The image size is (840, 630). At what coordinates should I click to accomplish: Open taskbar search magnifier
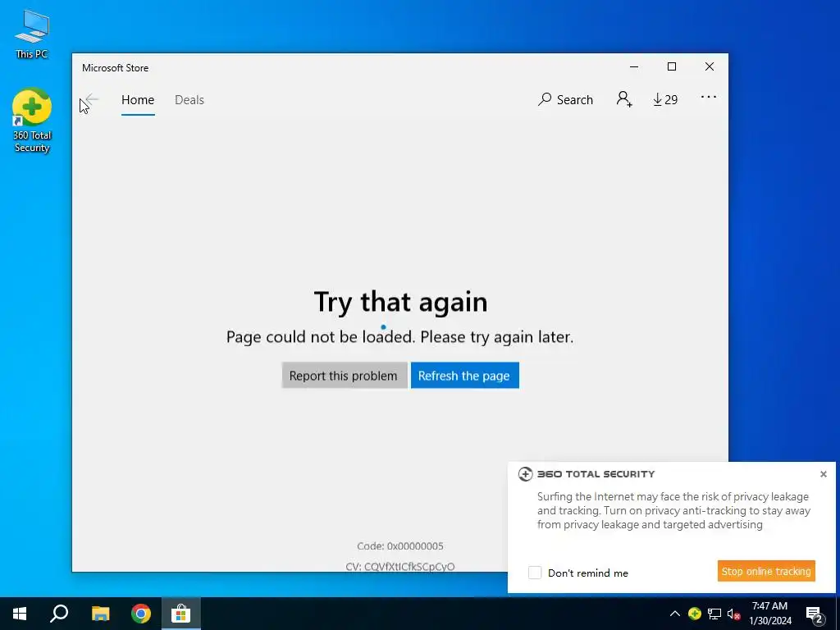pyautogui.click(x=59, y=614)
